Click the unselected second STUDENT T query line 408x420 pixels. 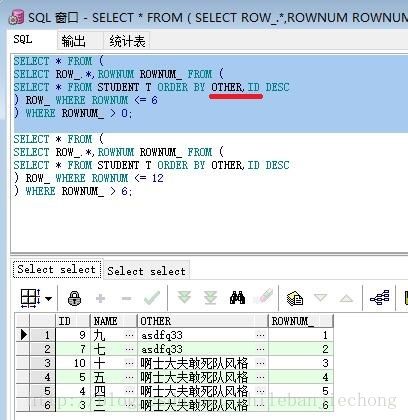pyautogui.click(x=152, y=165)
